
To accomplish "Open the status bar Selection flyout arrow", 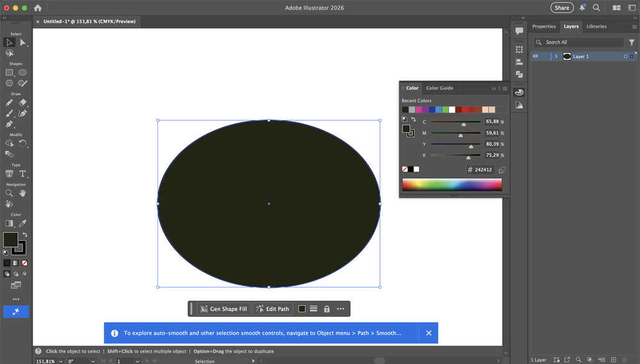I will coord(253,361).
